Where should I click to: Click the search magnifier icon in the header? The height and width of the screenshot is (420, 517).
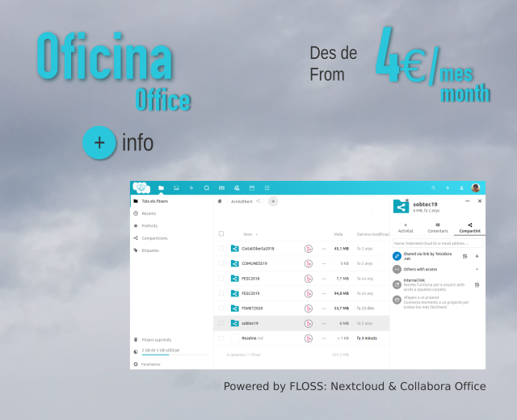tap(434, 188)
